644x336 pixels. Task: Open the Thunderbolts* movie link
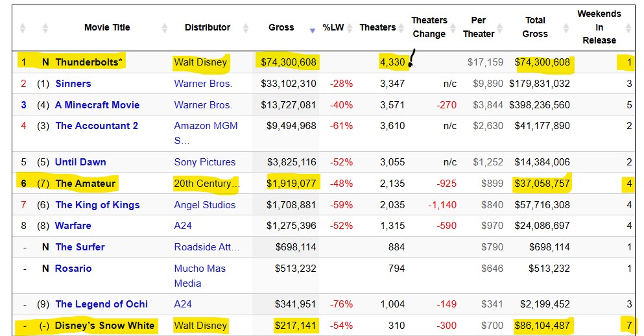click(x=89, y=62)
